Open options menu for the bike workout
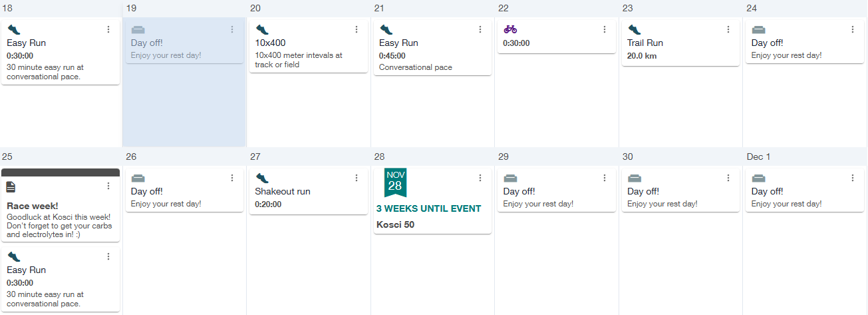This screenshot has width=868, height=315. pyautogui.click(x=605, y=29)
